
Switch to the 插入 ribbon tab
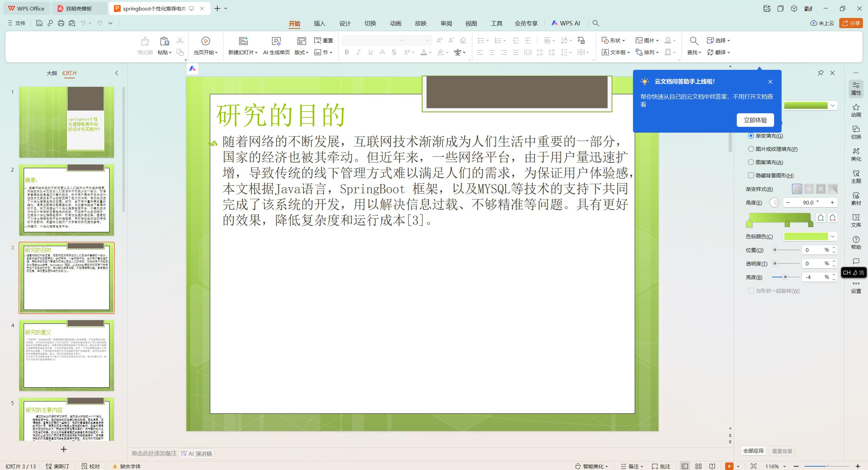[319, 23]
